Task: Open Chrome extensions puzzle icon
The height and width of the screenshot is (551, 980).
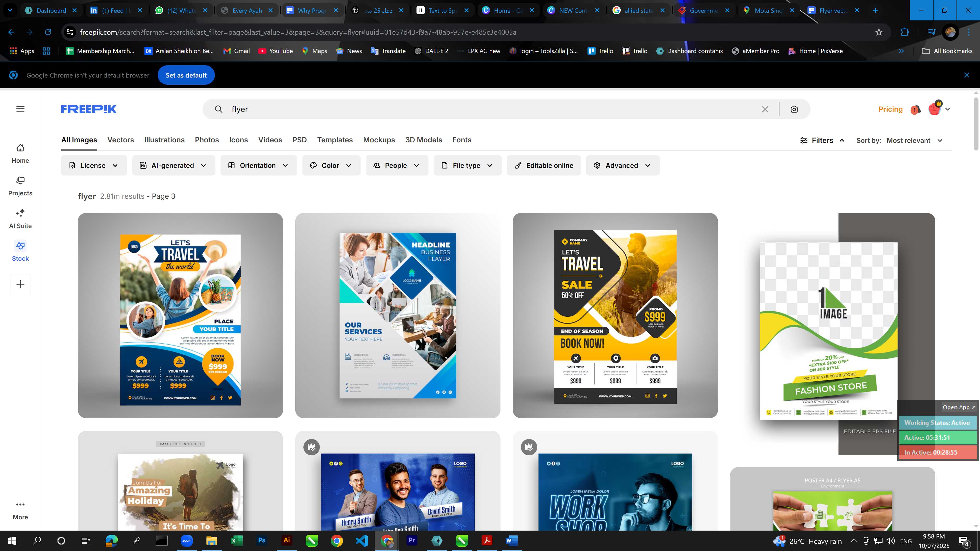Action: [905, 32]
